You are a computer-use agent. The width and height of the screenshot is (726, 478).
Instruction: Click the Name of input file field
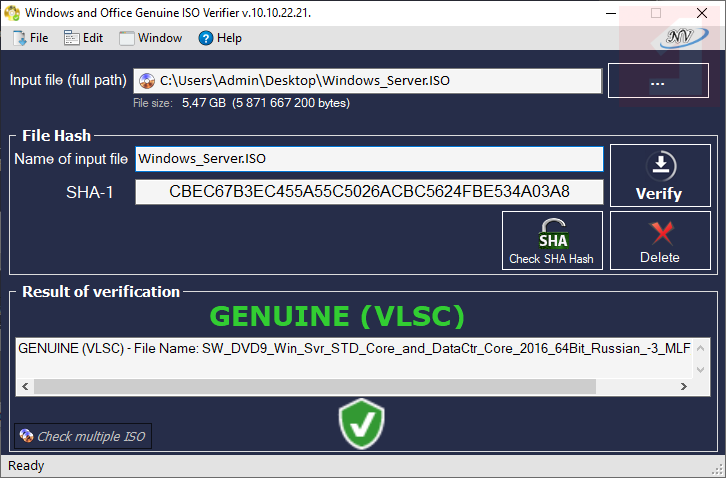tap(369, 159)
